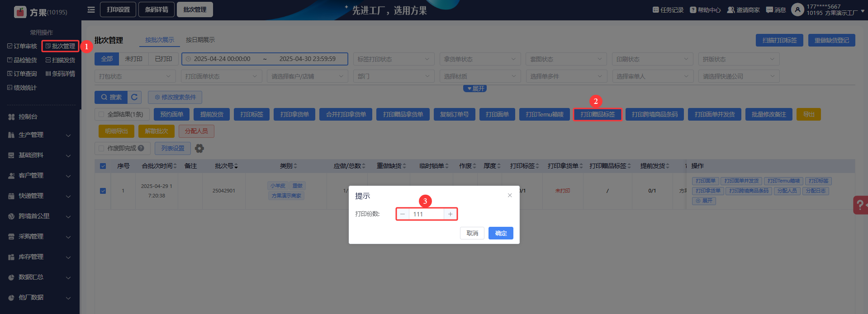
Task: Click red floating help icon at right edge
Action: pos(860,205)
